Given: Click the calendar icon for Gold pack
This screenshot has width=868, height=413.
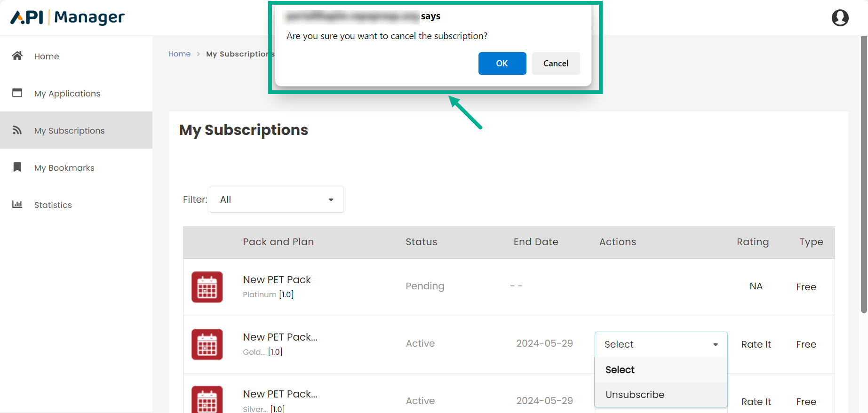Looking at the screenshot, I should (207, 344).
